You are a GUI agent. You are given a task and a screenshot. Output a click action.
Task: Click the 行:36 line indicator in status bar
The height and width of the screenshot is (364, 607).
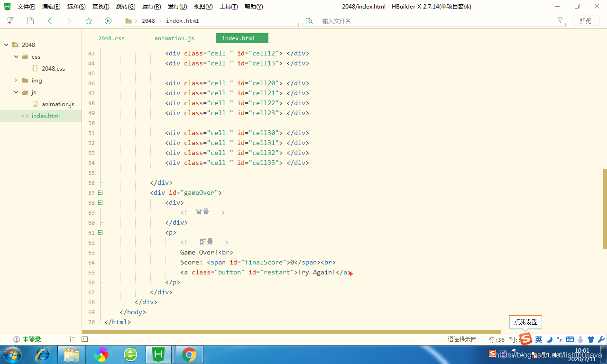click(x=497, y=339)
